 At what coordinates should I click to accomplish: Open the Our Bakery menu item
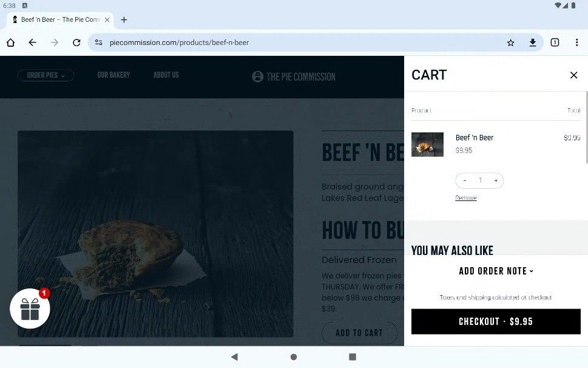(x=113, y=75)
